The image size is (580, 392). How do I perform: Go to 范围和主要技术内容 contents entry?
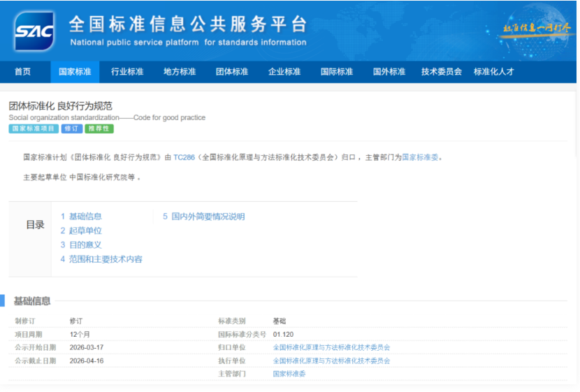[x=101, y=259]
